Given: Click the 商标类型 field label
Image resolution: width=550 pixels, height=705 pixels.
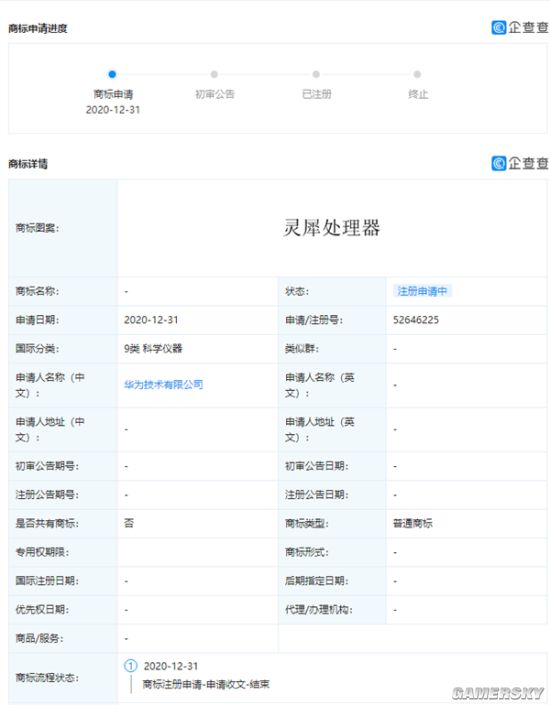Looking at the screenshot, I should pyautogui.click(x=307, y=523).
